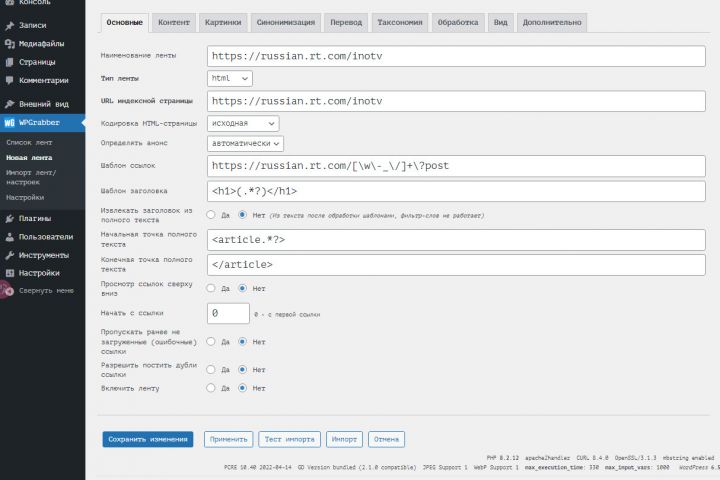Image resolution: width=720 pixels, height=480 pixels.
Task: Click the Начать с ссылки number field
Action: (x=228, y=313)
